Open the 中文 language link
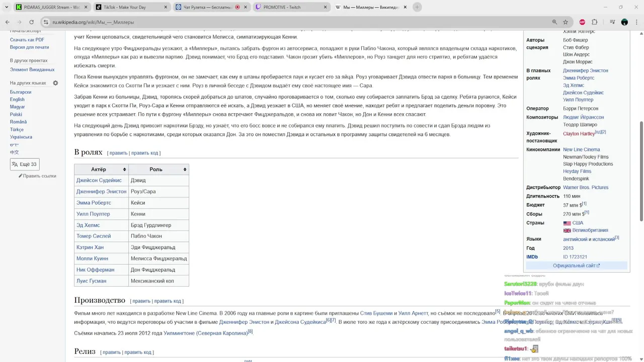Screen dimensions: 644x362 (15, 152)
